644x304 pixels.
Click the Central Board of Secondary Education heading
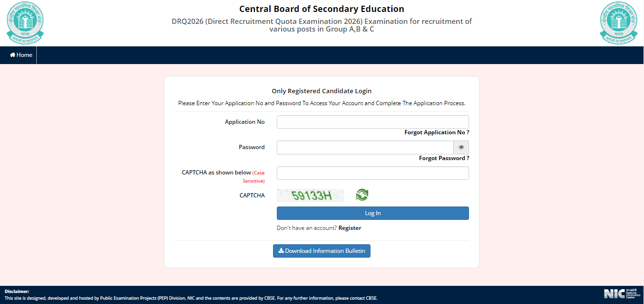tap(321, 9)
